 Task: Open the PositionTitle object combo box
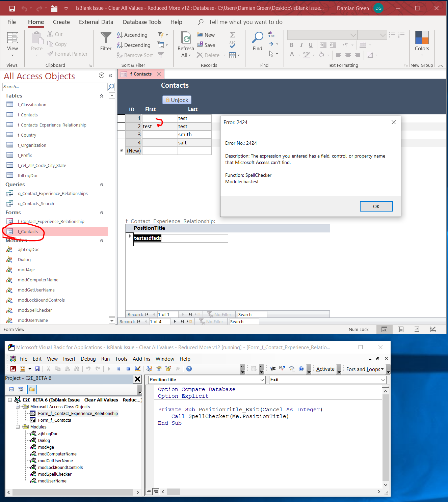coord(262,380)
